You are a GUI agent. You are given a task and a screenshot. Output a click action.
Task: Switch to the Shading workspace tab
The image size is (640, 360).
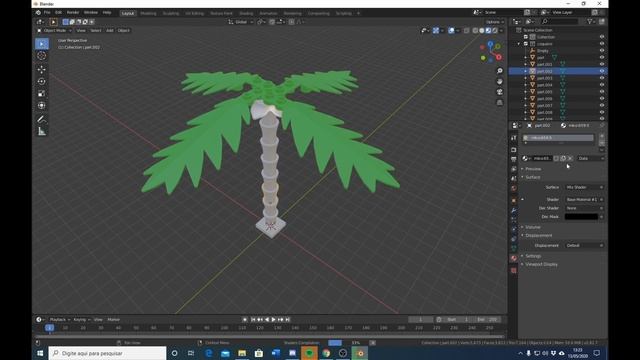point(246,13)
